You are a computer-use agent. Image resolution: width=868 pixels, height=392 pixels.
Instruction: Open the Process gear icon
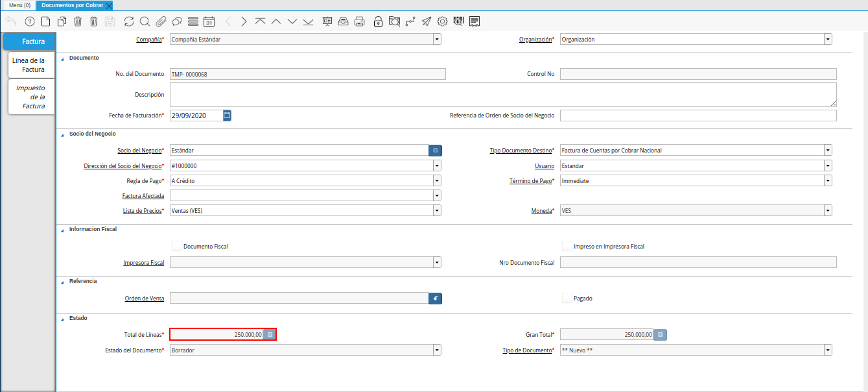[443, 21]
